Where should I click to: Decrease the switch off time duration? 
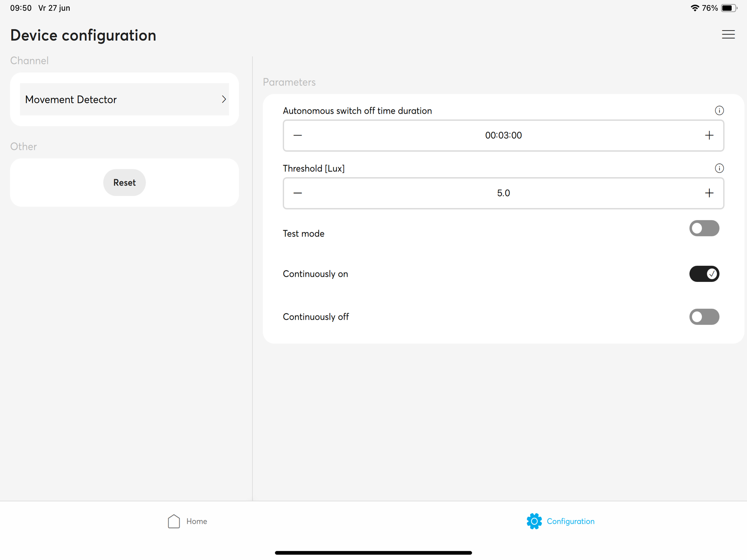(x=297, y=135)
